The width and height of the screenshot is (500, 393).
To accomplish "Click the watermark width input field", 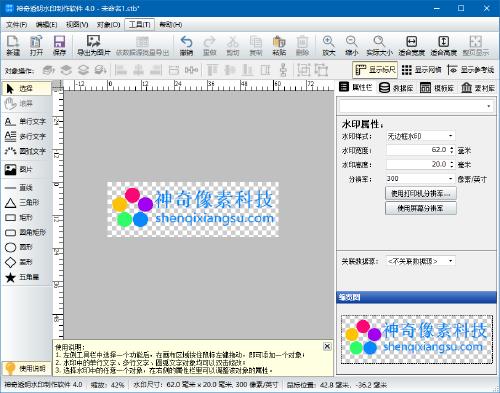I will click(417, 150).
